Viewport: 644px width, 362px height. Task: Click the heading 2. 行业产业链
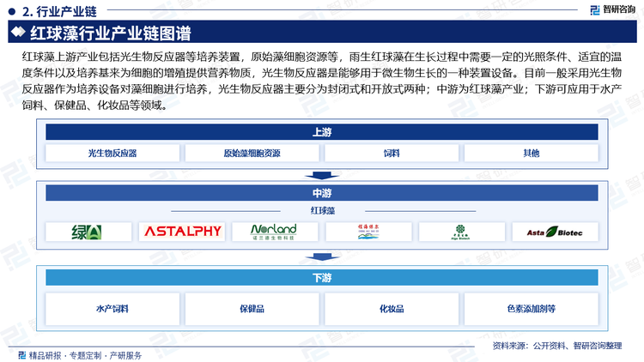tap(59, 11)
